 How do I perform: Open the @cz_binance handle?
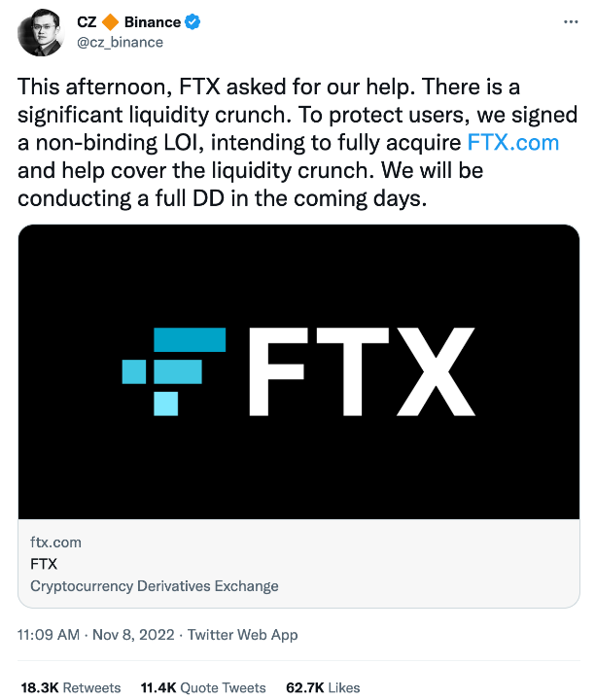(x=121, y=43)
